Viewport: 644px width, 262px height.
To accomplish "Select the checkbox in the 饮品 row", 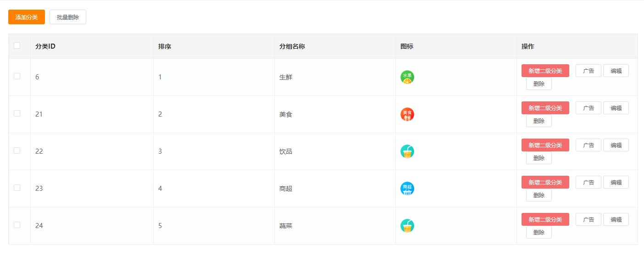I will [17, 151].
